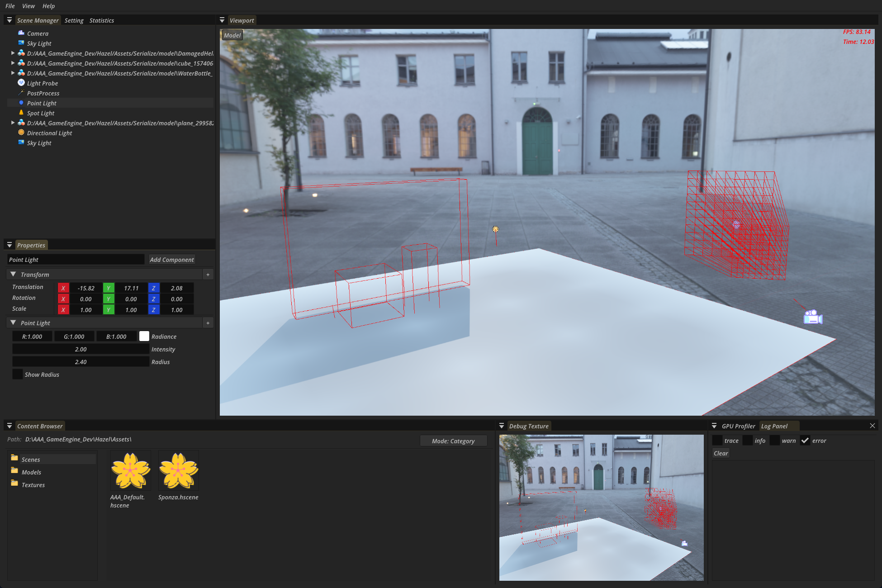Viewport: 882px width, 588px height.
Task: Open the Sponza.hscene scene thumbnail
Action: (x=178, y=470)
